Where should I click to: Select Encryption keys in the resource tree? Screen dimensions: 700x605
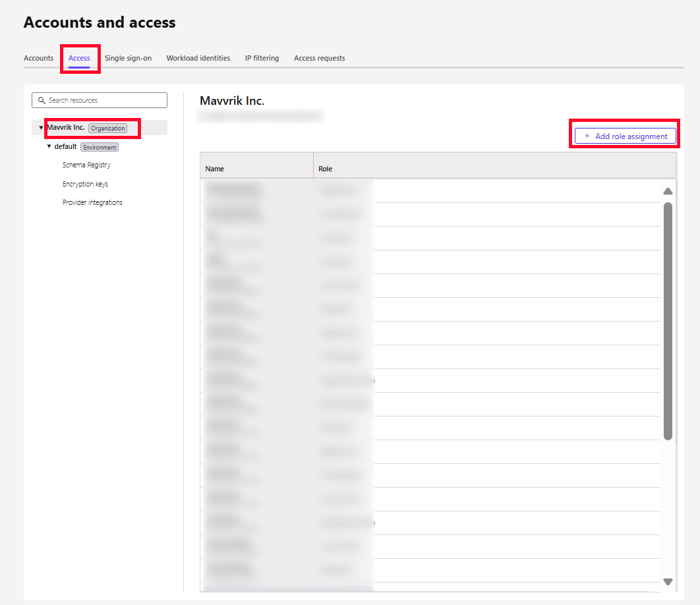coord(85,184)
